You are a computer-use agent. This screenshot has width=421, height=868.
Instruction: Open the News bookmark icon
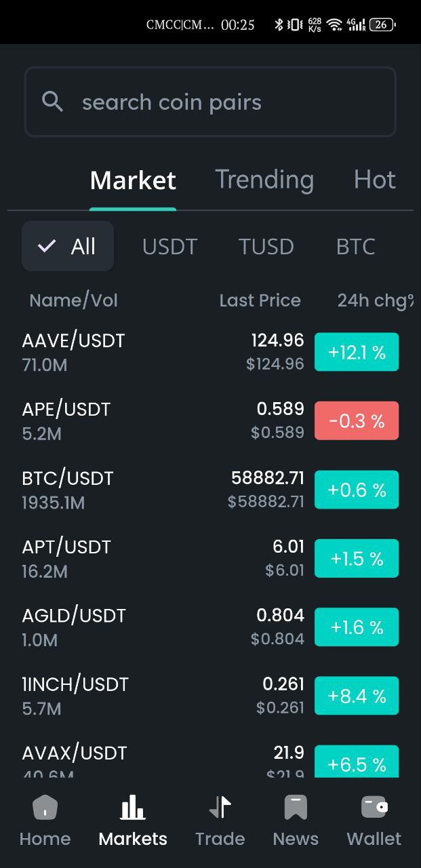pyautogui.click(x=296, y=808)
